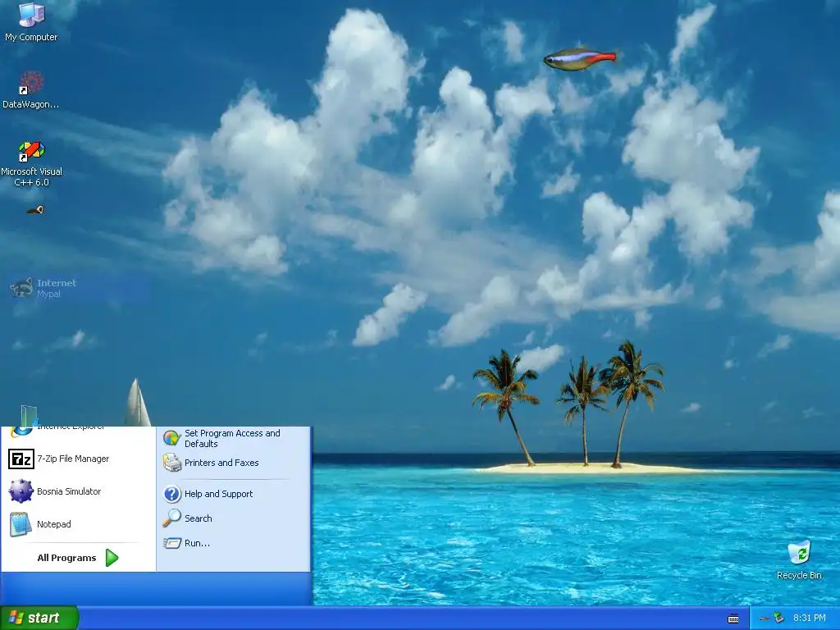The width and height of the screenshot is (840, 630).
Task: Click the Help and Support question mark icon
Action: point(172,494)
